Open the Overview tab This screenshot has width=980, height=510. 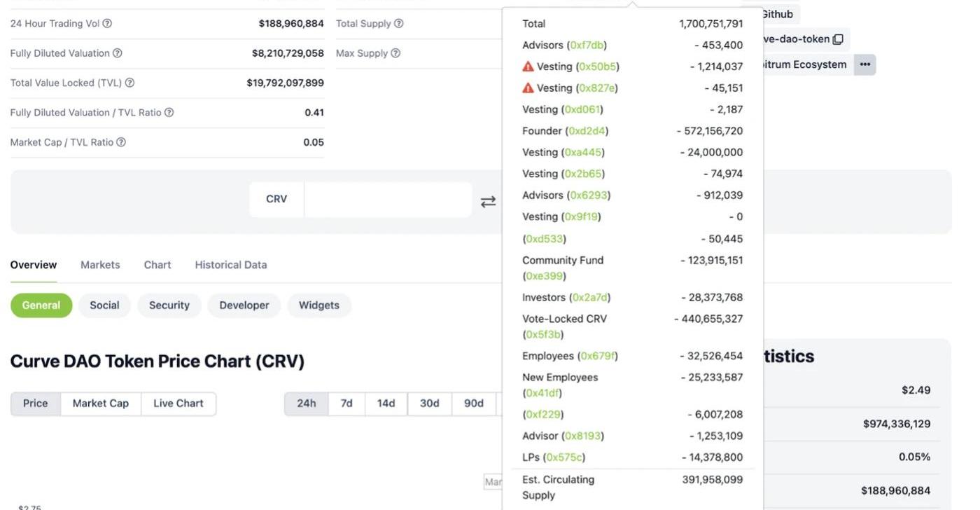click(34, 265)
